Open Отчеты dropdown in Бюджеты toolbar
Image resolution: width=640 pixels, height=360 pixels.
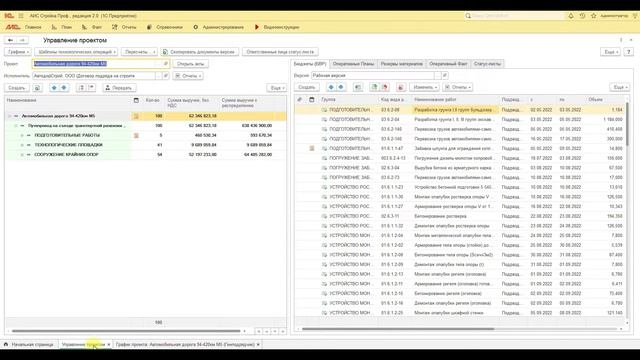point(458,87)
